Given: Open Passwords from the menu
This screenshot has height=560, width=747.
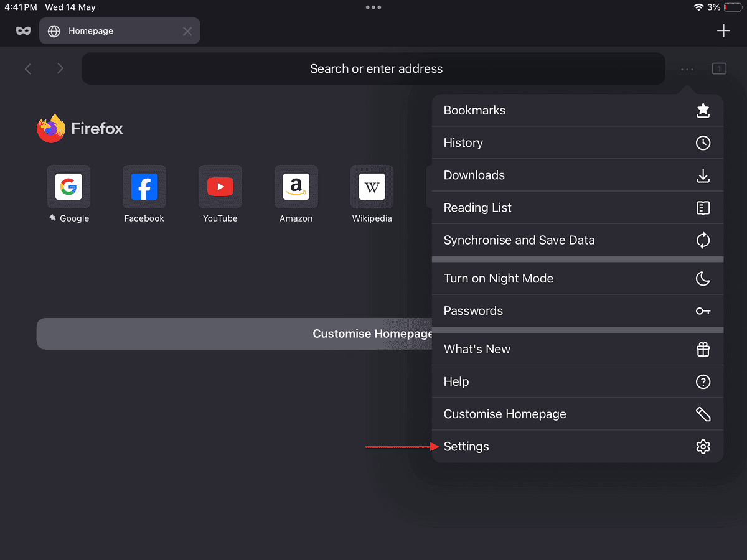Looking at the screenshot, I should click(x=577, y=311).
